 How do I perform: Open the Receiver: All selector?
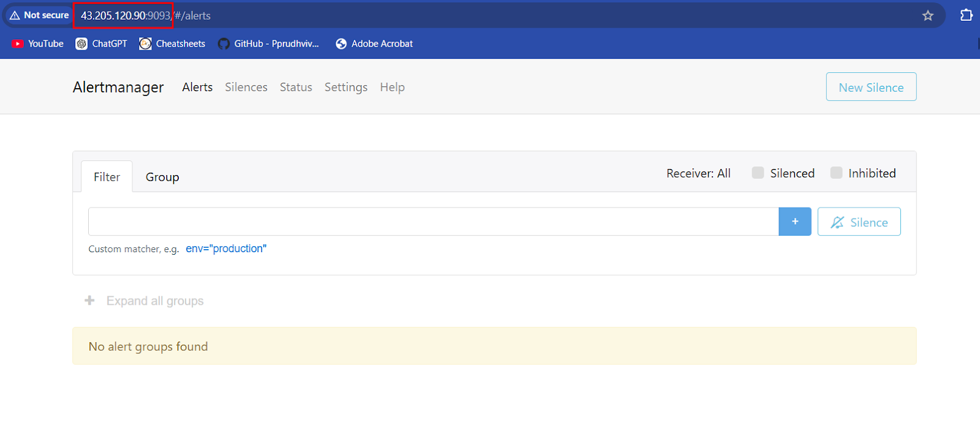click(x=698, y=173)
